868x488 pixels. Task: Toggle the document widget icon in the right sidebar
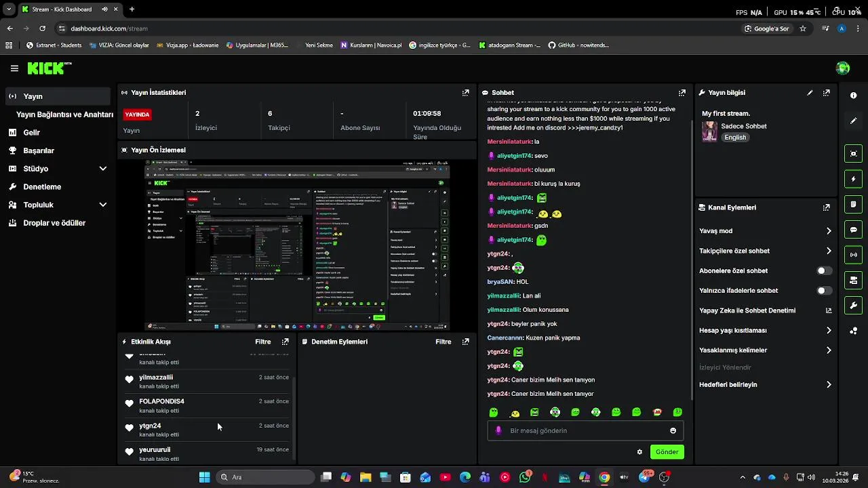(854, 204)
